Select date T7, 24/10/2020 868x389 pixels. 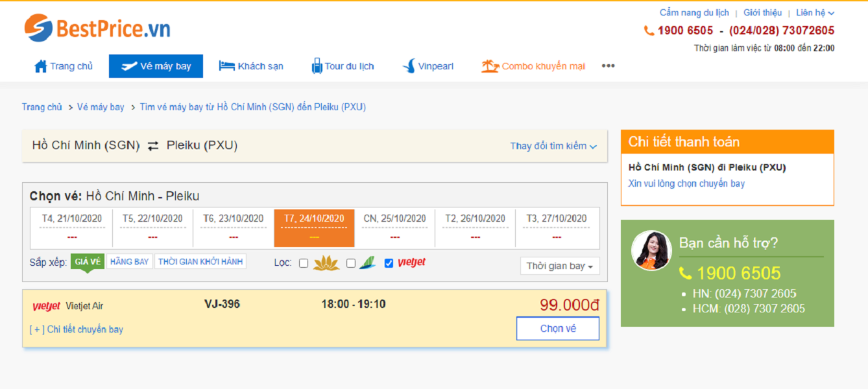pos(314,228)
